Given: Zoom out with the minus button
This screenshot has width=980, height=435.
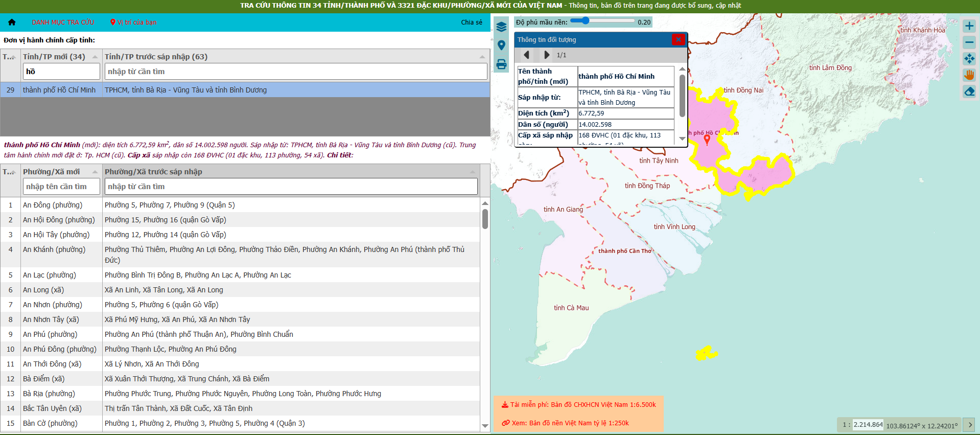Looking at the screenshot, I should [969, 42].
